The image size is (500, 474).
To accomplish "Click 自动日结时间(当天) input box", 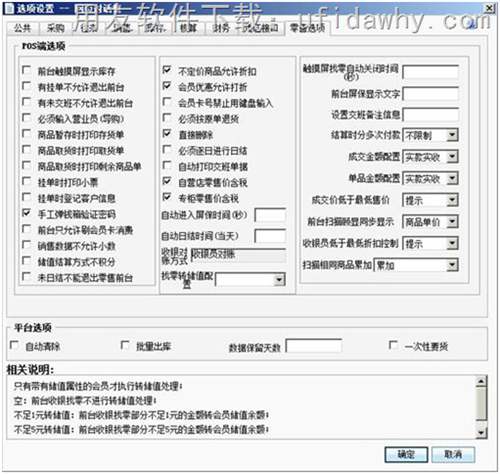I will pyautogui.click(x=270, y=236).
